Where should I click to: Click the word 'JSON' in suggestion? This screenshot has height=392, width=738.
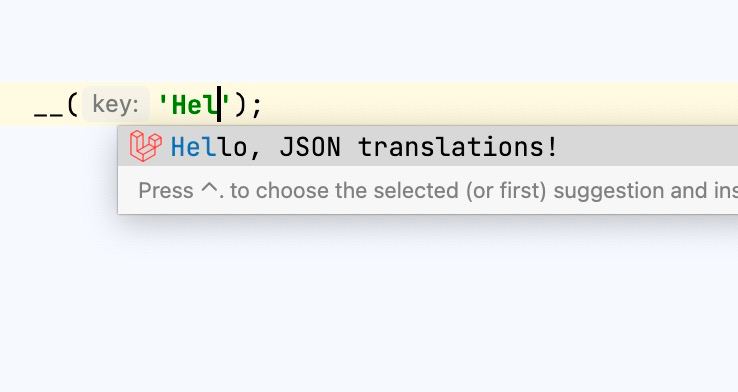(310, 147)
